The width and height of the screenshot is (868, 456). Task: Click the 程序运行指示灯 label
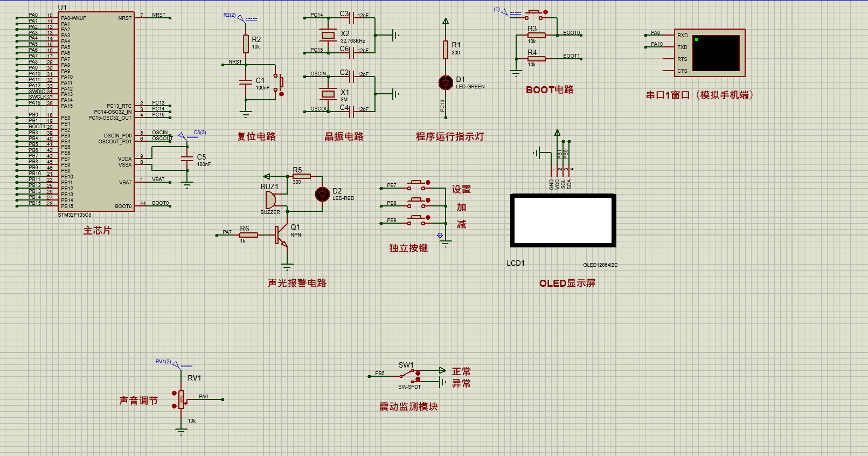450,136
